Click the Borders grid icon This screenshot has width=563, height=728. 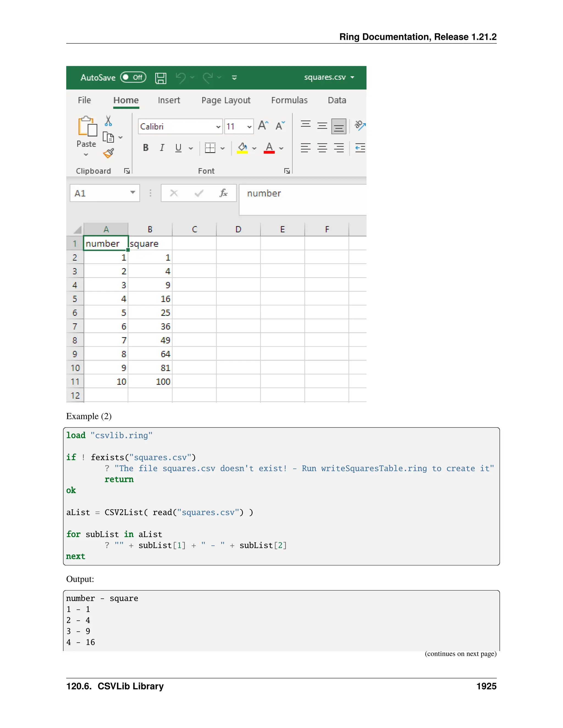point(210,148)
